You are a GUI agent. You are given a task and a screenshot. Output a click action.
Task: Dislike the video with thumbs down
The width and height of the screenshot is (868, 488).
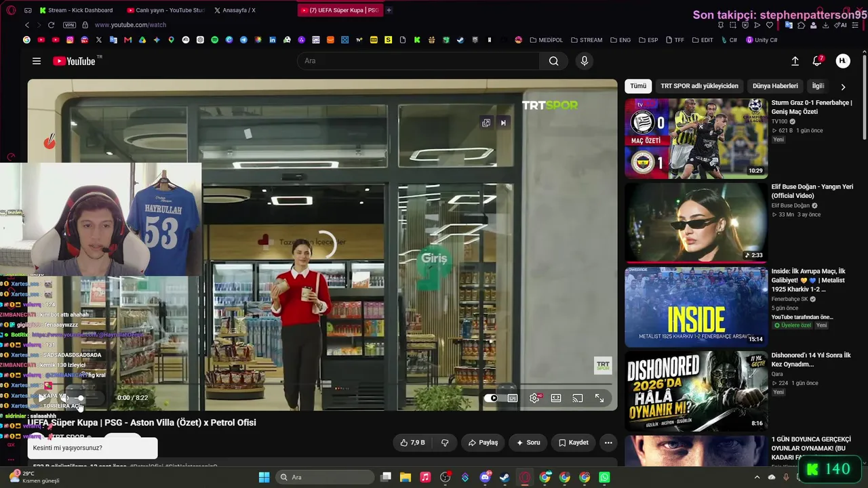(x=445, y=443)
